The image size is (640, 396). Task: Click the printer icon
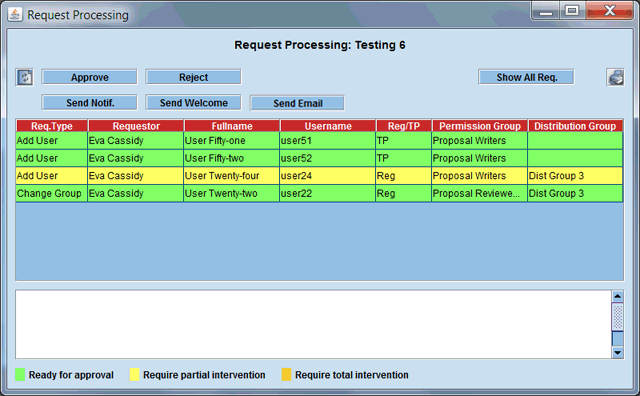pos(615,77)
